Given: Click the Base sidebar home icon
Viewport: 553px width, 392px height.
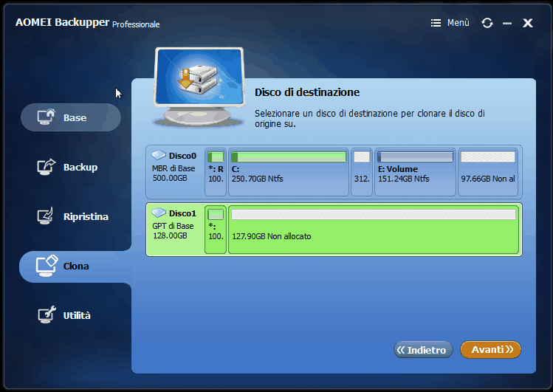Looking at the screenshot, I should pyautogui.click(x=47, y=117).
